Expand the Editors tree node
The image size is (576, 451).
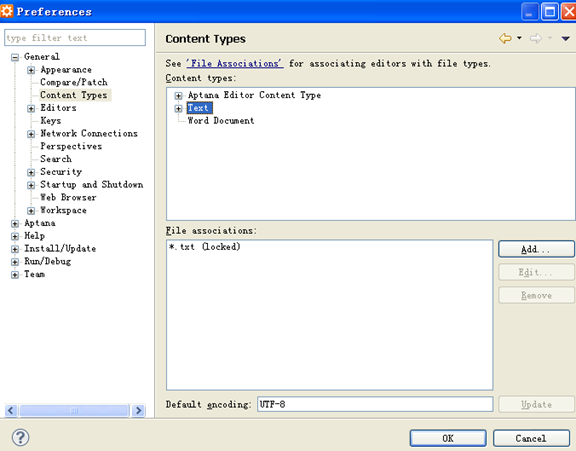click(x=31, y=108)
